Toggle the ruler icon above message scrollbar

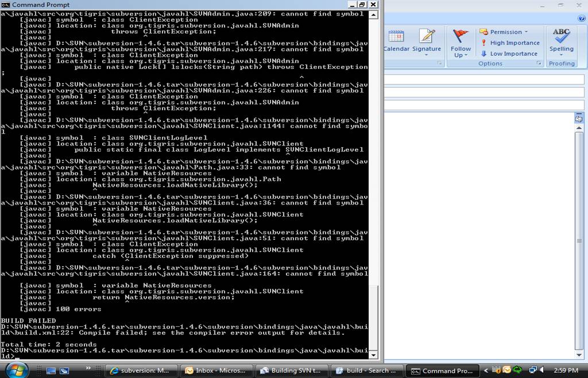tap(579, 118)
